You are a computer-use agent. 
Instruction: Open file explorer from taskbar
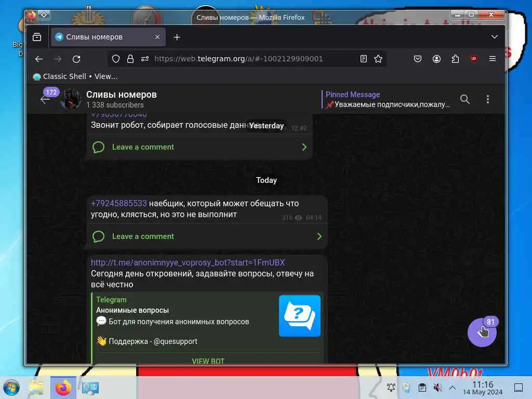(36, 388)
